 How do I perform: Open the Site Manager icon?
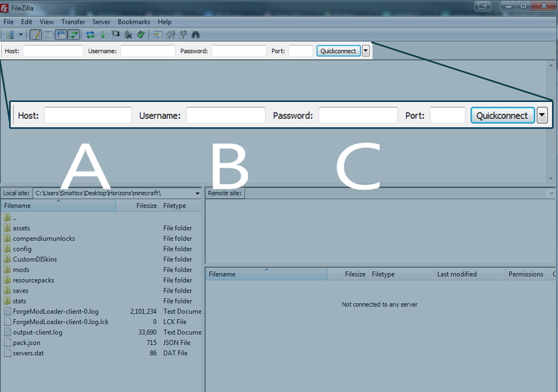pyautogui.click(x=10, y=35)
